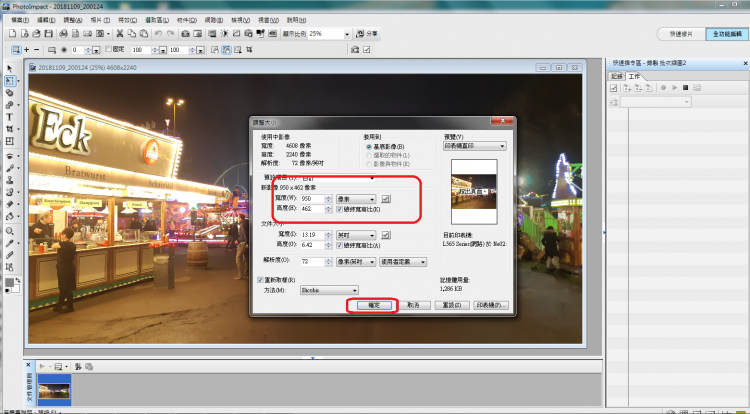Select the base image radio button
Viewport: 750px width, 414px height.
[x=368, y=146]
